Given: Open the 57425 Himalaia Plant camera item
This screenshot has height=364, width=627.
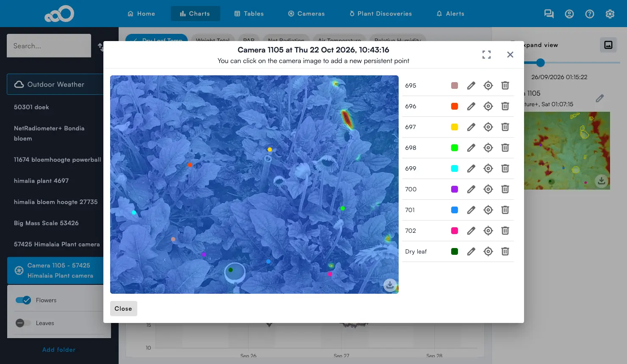Looking at the screenshot, I should 57,244.
